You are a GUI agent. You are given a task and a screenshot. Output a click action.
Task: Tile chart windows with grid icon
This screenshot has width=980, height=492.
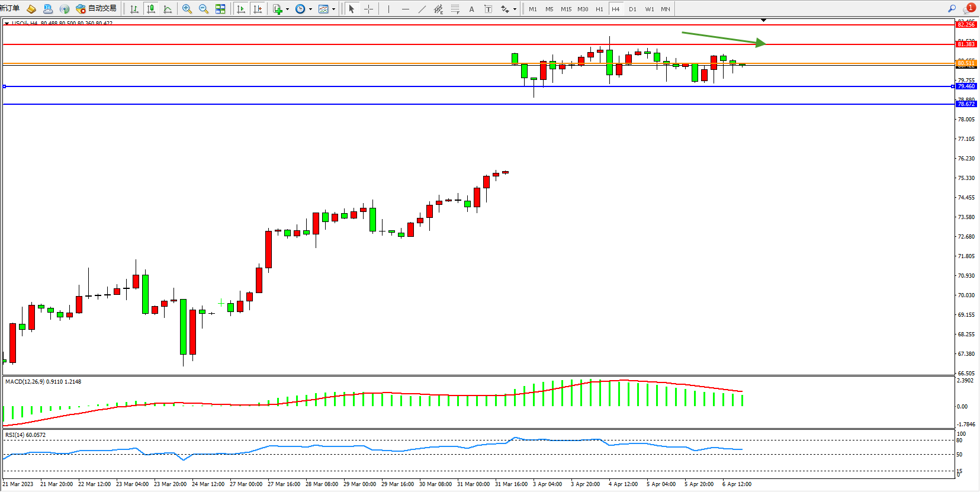click(220, 9)
